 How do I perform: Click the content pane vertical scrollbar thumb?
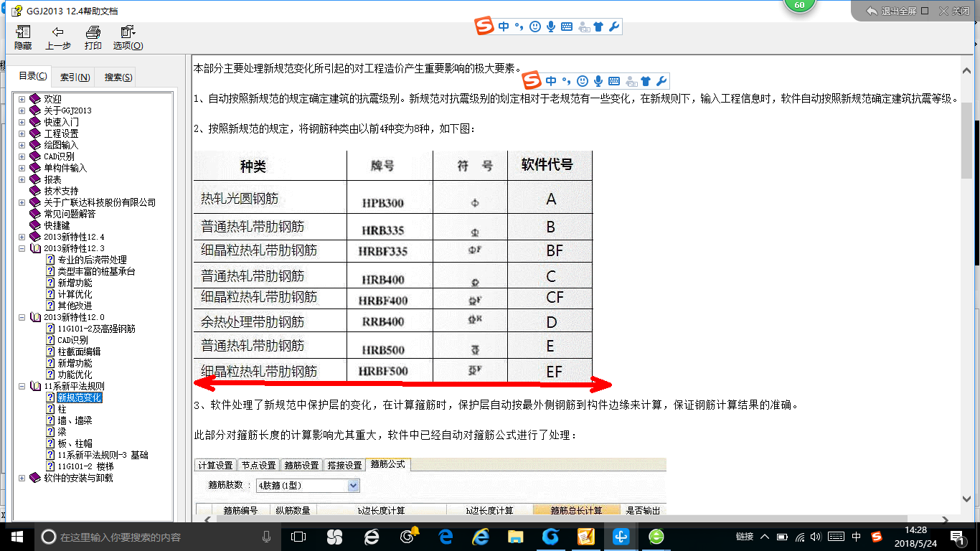(967, 141)
